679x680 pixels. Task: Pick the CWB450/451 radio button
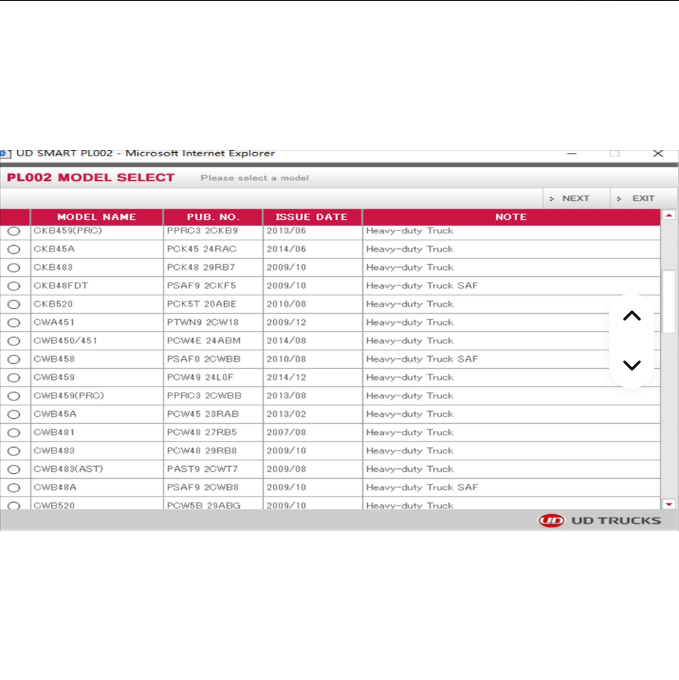[x=14, y=341]
